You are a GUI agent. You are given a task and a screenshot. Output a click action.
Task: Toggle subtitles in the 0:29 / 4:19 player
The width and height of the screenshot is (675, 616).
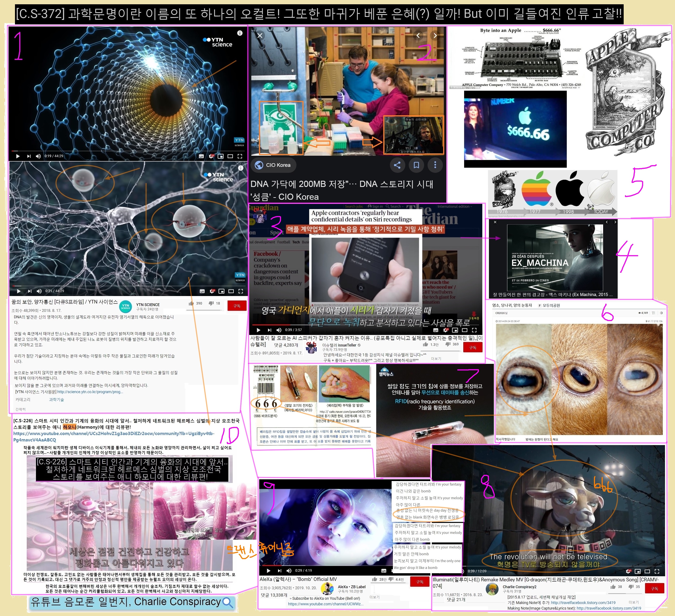pos(384,571)
